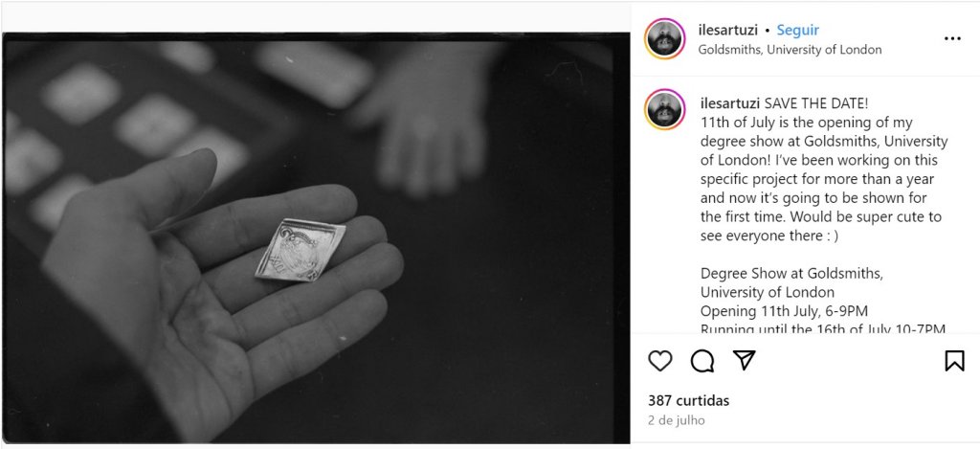Open Goldsmiths, University of London location tag
Viewport: 980px width, 449px height.
[790, 50]
